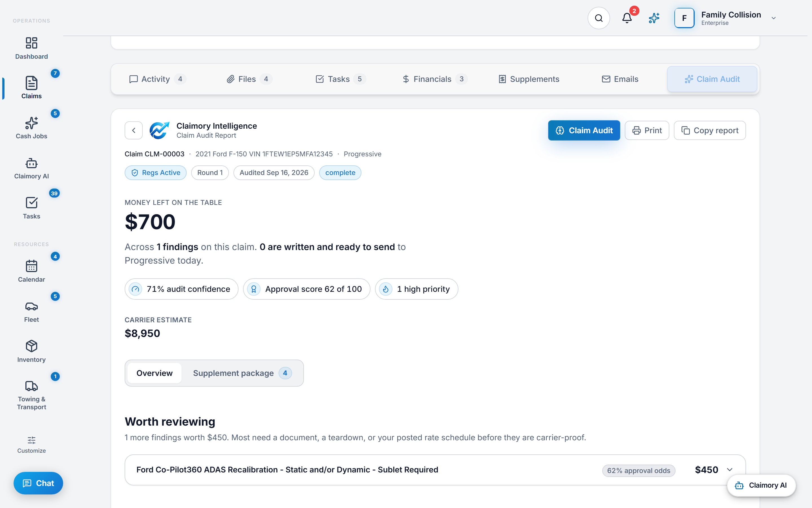Open the Inventory box icon
The width and height of the screenshot is (812, 508).
point(32,346)
